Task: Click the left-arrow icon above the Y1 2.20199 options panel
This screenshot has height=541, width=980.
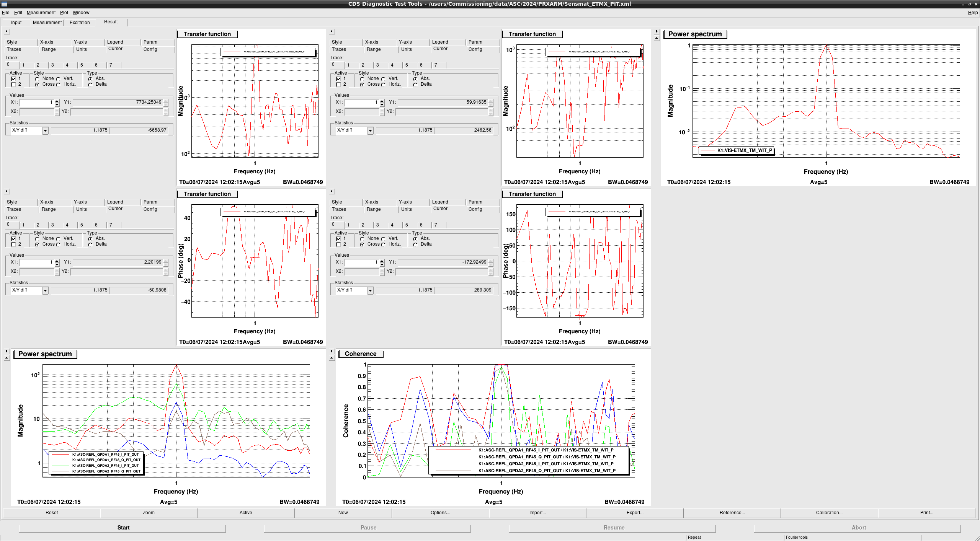Action: pos(7,191)
